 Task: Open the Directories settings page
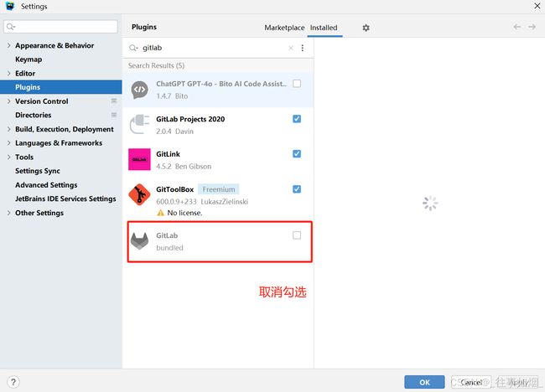point(33,115)
